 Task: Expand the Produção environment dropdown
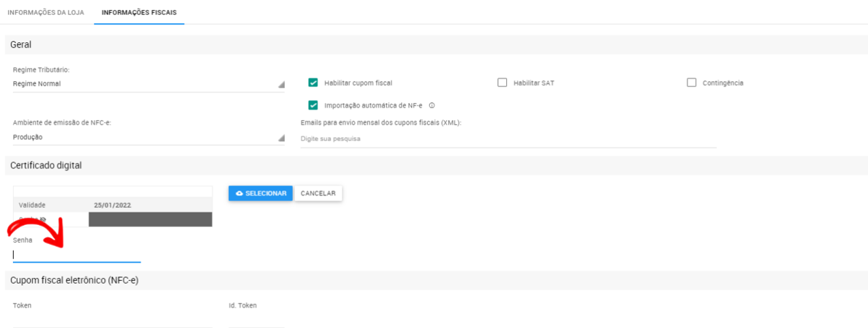[x=143, y=137]
